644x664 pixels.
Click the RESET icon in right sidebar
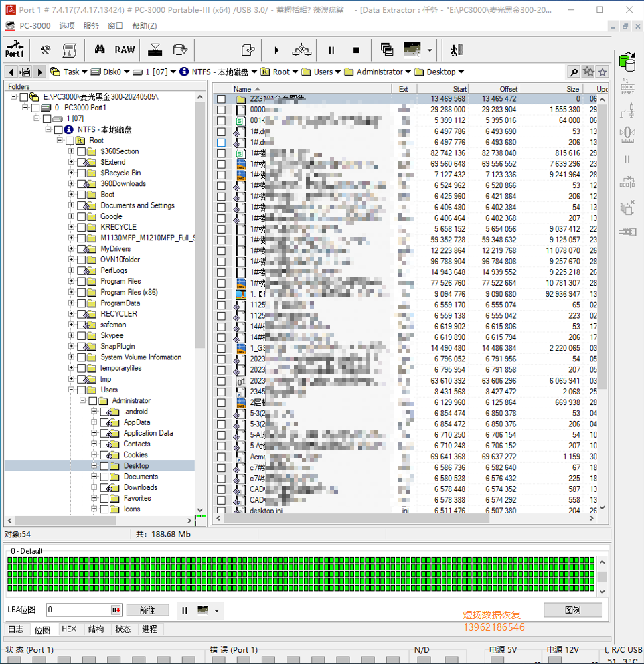tap(627, 87)
